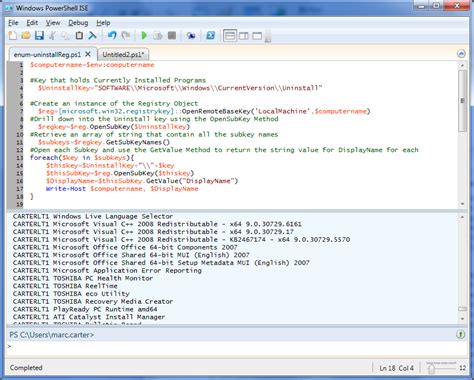This screenshot has width=474, height=380.
Task: Open a script with the folder icon
Action: [x=26, y=35]
